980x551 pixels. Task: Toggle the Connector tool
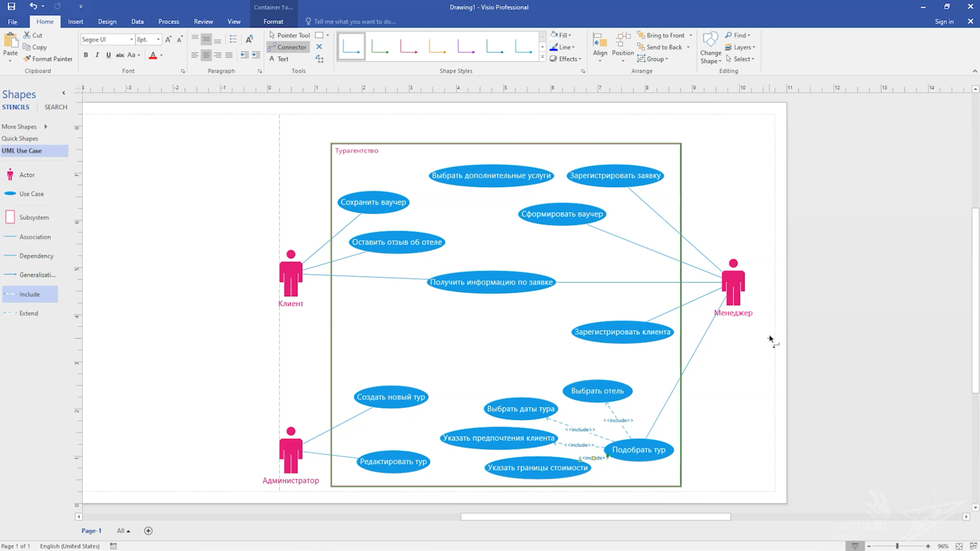pyautogui.click(x=288, y=47)
